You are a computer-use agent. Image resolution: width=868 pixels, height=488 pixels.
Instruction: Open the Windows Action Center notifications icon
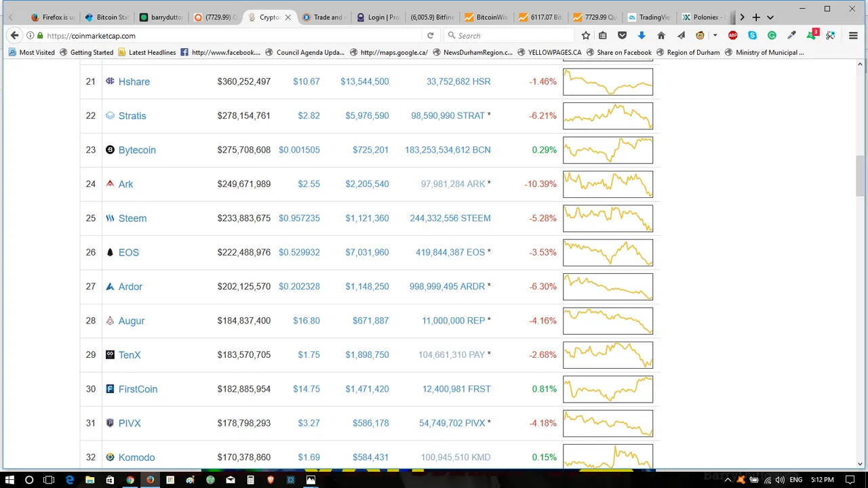click(x=850, y=480)
